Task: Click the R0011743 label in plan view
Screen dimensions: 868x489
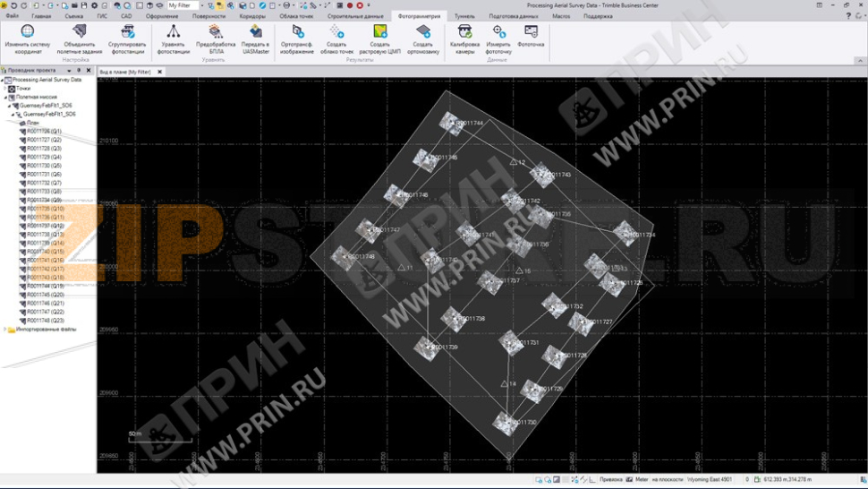Action: click(x=558, y=175)
